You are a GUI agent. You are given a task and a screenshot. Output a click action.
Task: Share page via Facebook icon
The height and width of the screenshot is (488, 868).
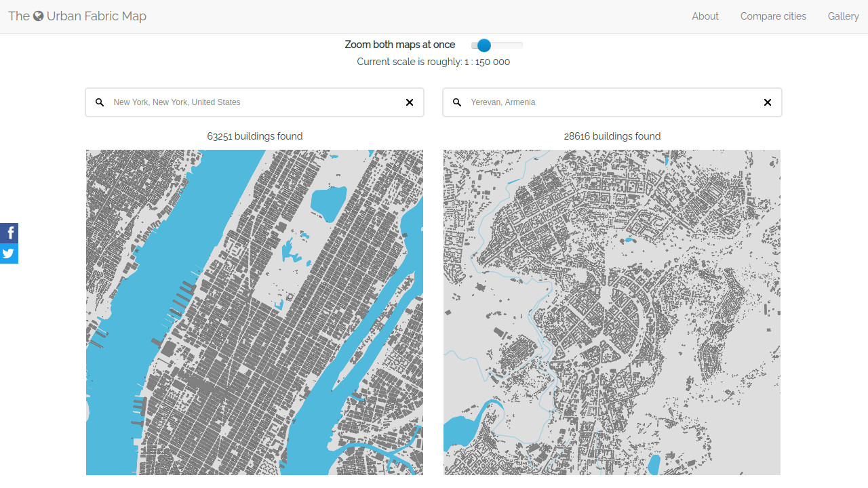coord(9,233)
